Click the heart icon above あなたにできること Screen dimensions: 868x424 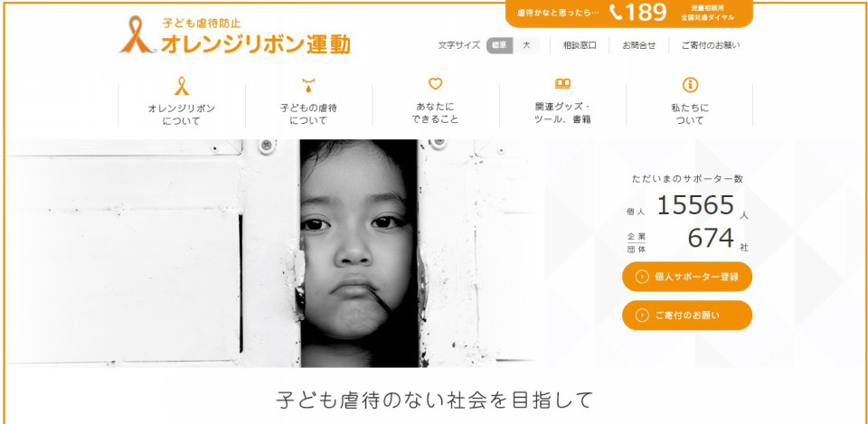pos(436,84)
